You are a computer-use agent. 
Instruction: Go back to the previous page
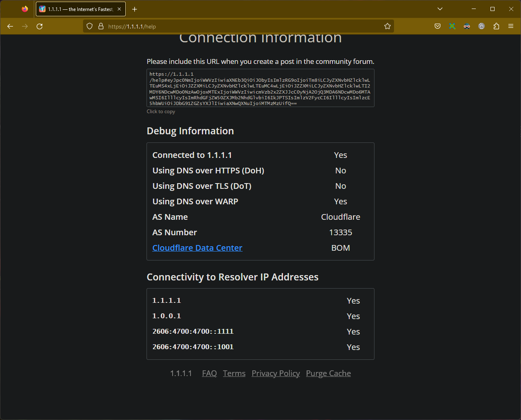pyautogui.click(x=10, y=26)
